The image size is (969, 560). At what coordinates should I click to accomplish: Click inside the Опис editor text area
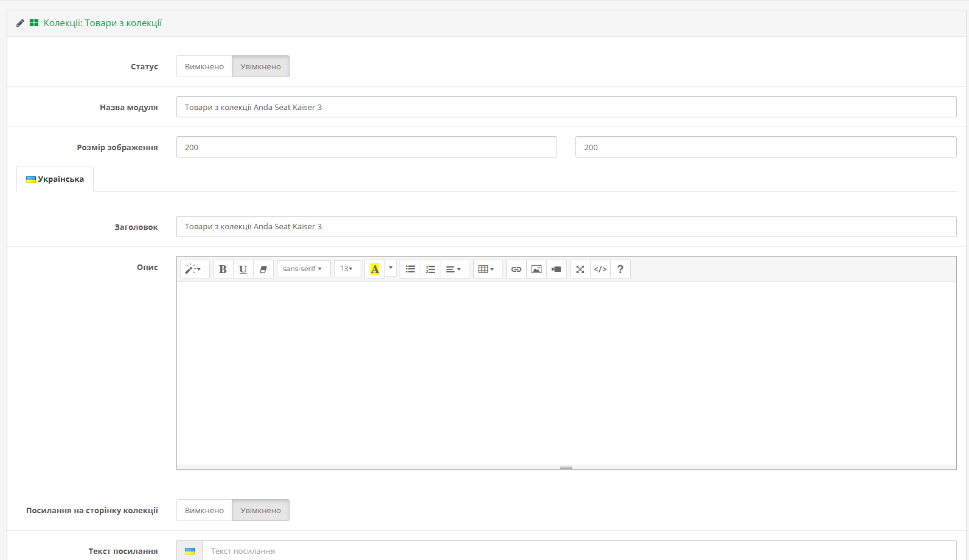pyautogui.click(x=566, y=373)
